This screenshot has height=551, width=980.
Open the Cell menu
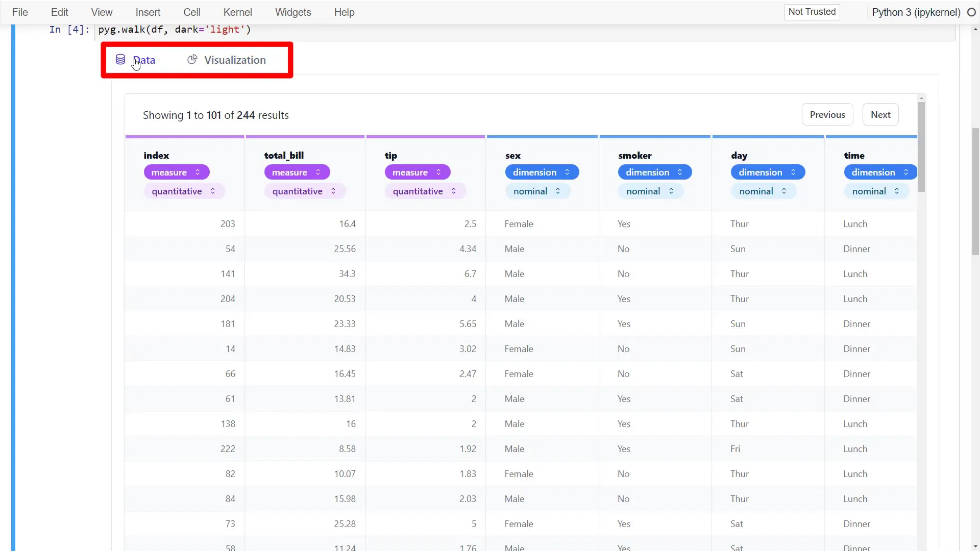[191, 12]
